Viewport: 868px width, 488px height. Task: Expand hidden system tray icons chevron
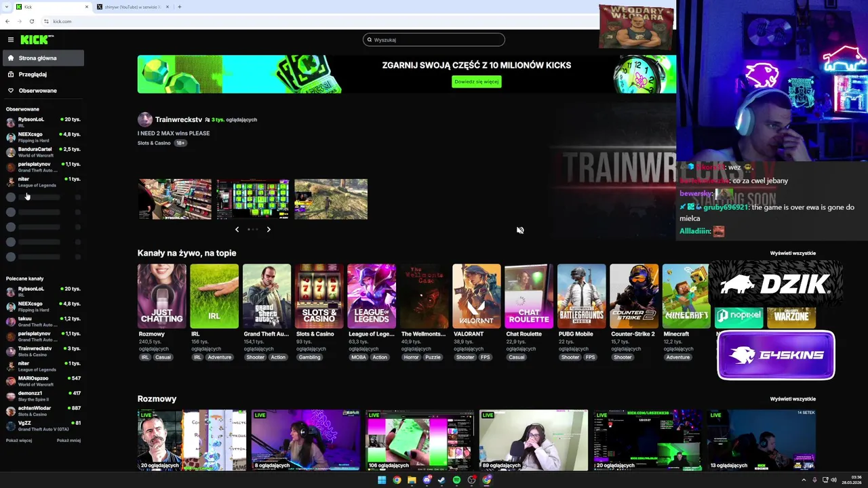coord(804,480)
